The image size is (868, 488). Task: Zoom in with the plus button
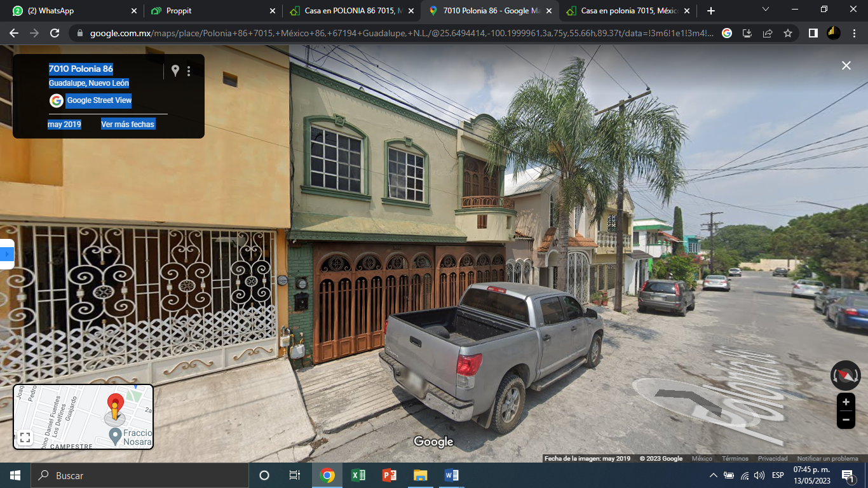846,402
